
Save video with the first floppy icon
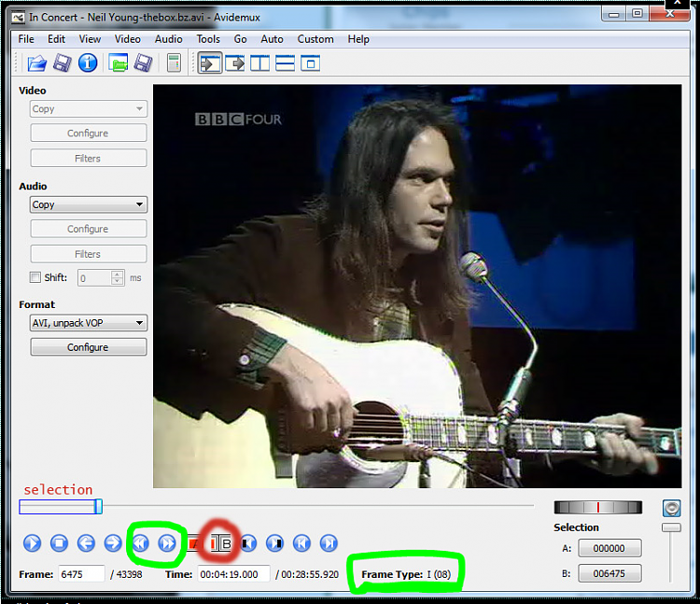[62, 63]
